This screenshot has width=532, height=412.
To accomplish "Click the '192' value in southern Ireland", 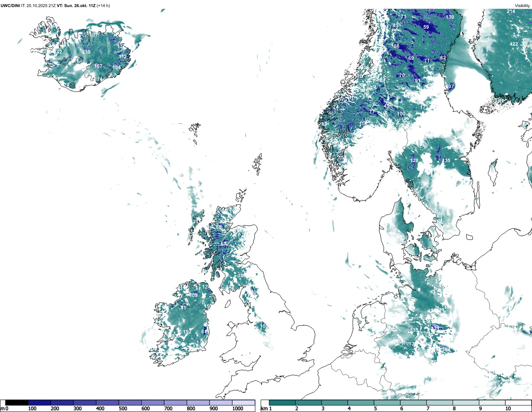I will 187,331.
